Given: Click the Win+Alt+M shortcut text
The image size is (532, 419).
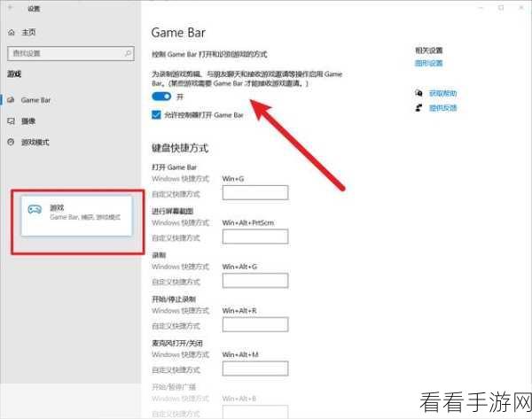Looking at the screenshot, I should (x=240, y=354).
